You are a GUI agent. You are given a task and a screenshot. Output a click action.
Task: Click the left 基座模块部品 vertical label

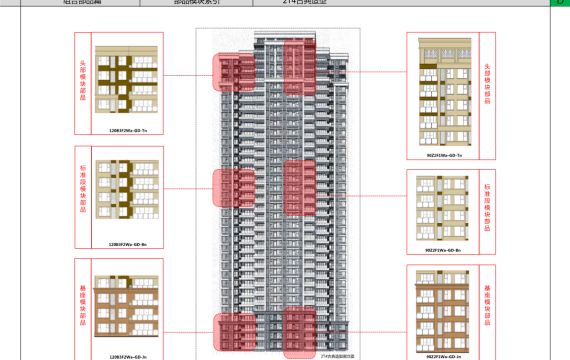pyautogui.click(x=83, y=305)
